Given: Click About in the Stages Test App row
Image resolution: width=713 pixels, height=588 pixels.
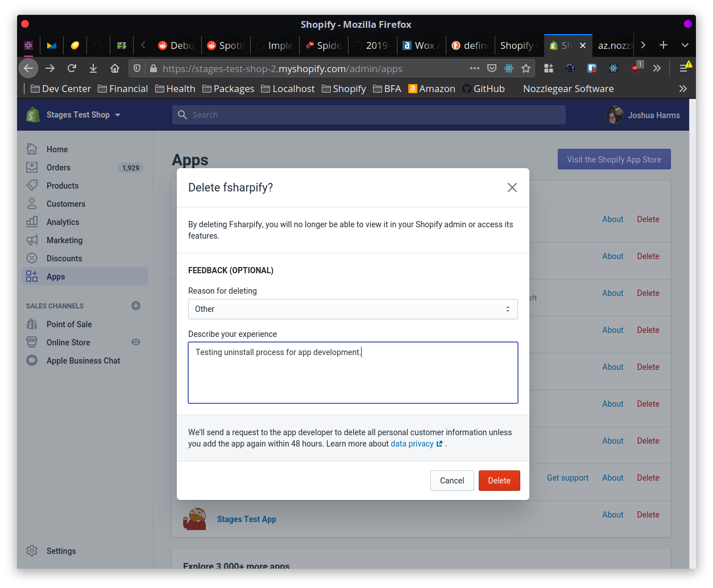Looking at the screenshot, I should click(613, 515).
